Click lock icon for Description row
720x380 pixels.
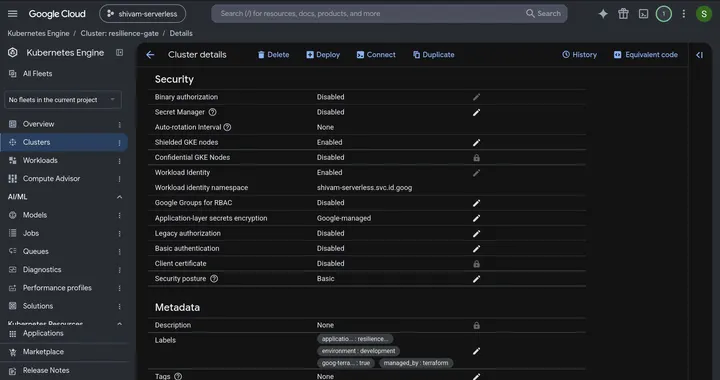point(476,325)
